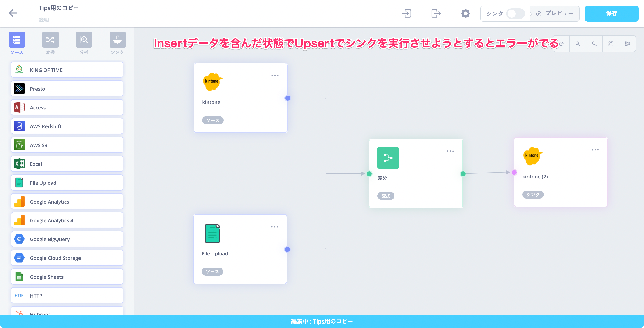Screen dimensions: 644x328
Task: Select Google Cloud Storage source item
Action: [67, 258]
